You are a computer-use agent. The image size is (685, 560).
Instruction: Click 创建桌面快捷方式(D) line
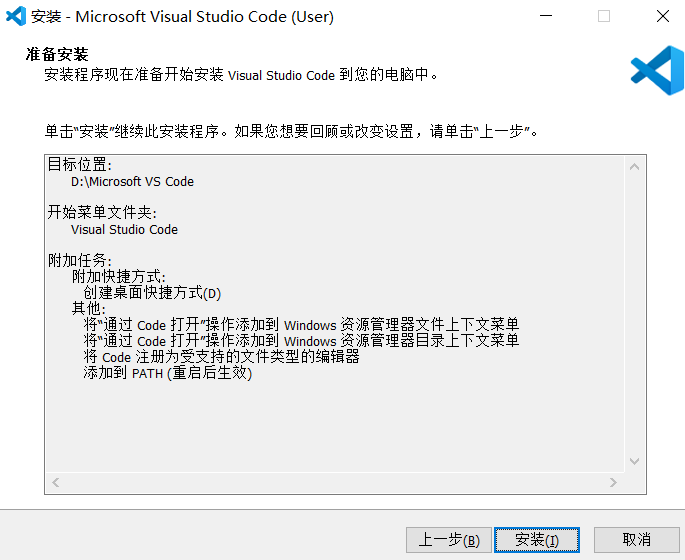tap(152, 293)
